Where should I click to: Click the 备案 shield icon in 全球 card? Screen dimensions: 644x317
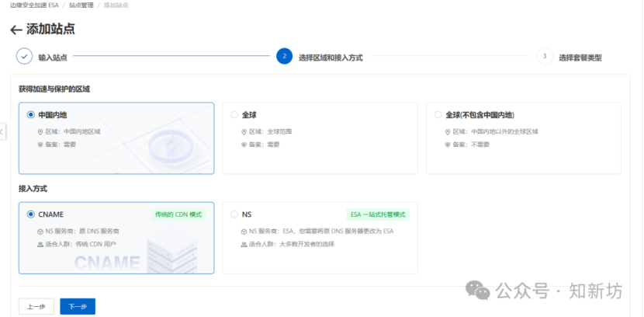243,145
